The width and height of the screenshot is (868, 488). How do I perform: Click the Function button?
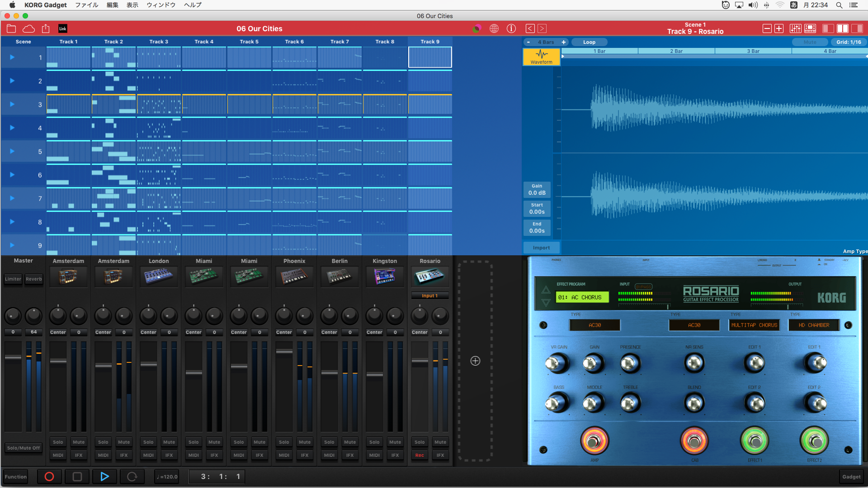coord(16,477)
